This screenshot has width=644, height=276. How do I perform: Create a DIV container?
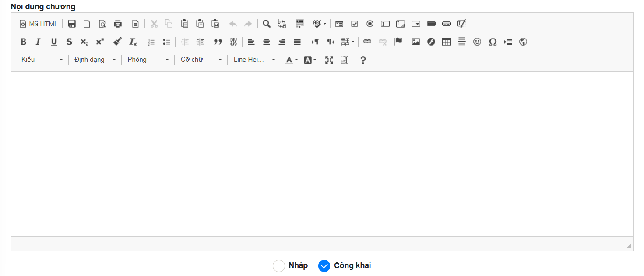233,42
